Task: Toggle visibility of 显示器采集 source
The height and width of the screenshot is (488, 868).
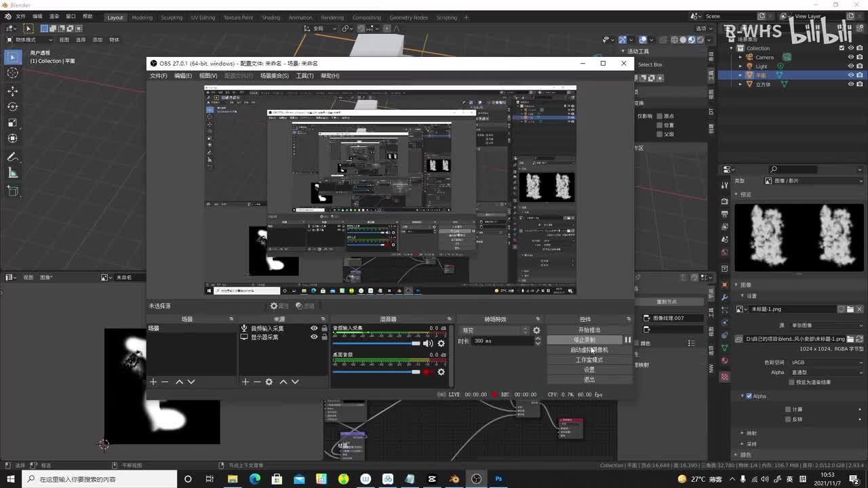Action: click(314, 337)
